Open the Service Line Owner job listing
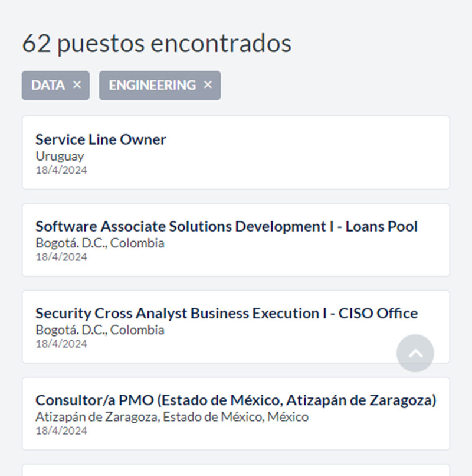 (100, 139)
